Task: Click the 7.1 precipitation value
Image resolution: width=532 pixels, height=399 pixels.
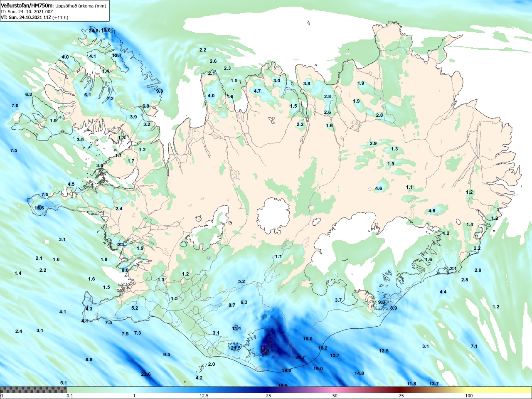Action: (x=474, y=346)
